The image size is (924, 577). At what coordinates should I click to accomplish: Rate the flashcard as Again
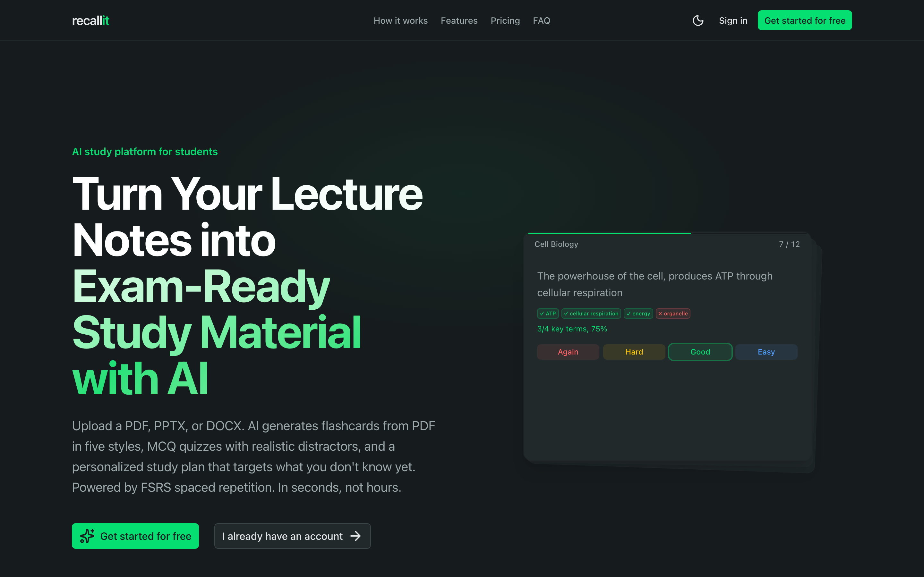click(568, 352)
